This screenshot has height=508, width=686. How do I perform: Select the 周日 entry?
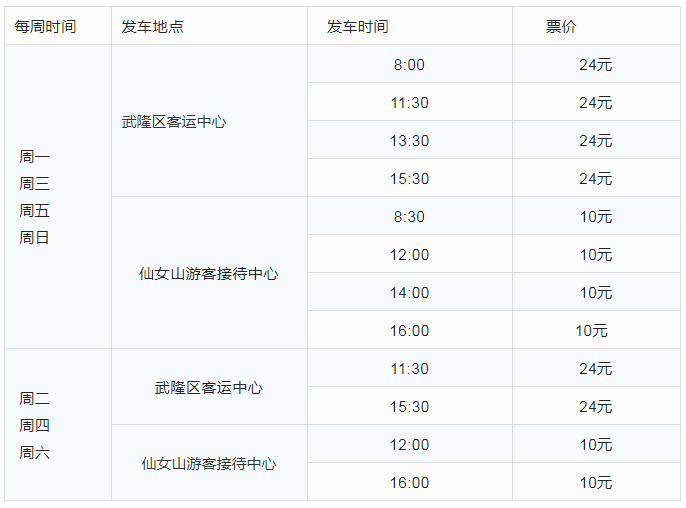pos(34,238)
